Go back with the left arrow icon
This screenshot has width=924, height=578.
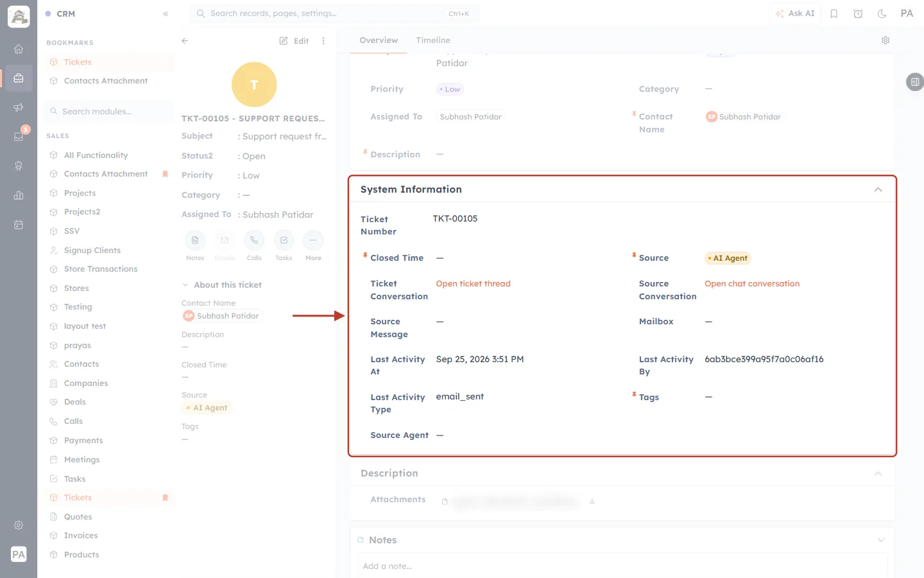click(185, 40)
